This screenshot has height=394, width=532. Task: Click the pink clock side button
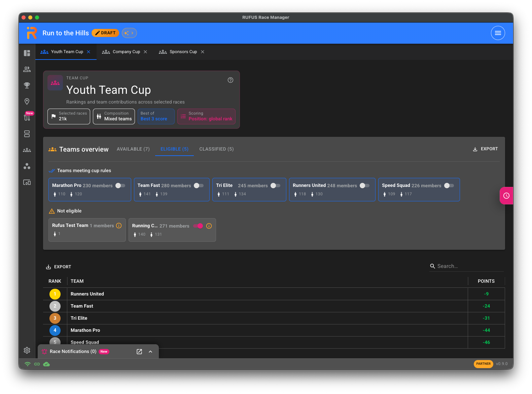pyautogui.click(x=506, y=196)
